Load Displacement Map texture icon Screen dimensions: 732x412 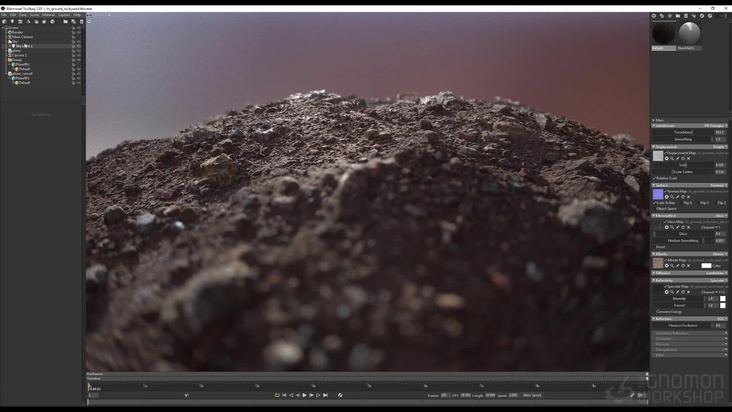coord(667,159)
